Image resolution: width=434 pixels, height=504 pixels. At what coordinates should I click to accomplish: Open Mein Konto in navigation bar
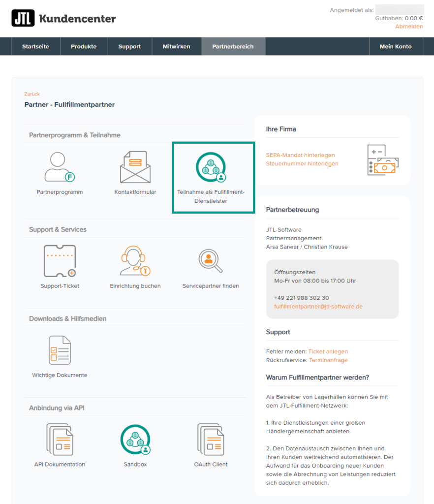(x=396, y=47)
